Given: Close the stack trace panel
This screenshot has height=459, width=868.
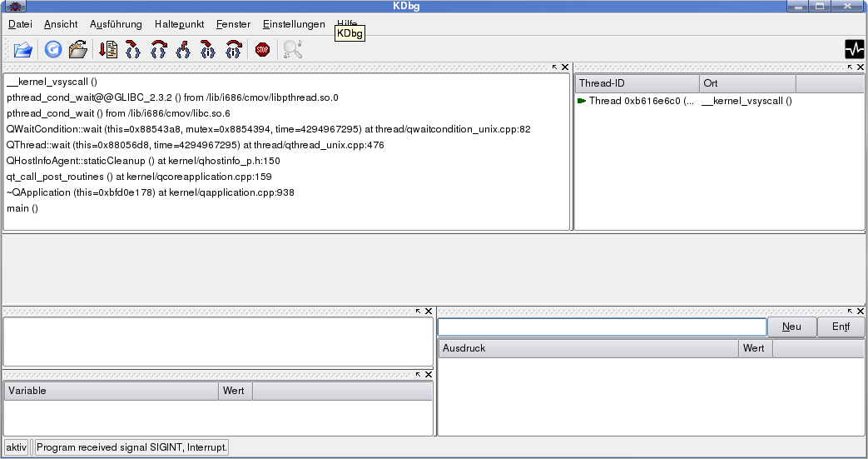Looking at the screenshot, I should click(x=565, y=67).
